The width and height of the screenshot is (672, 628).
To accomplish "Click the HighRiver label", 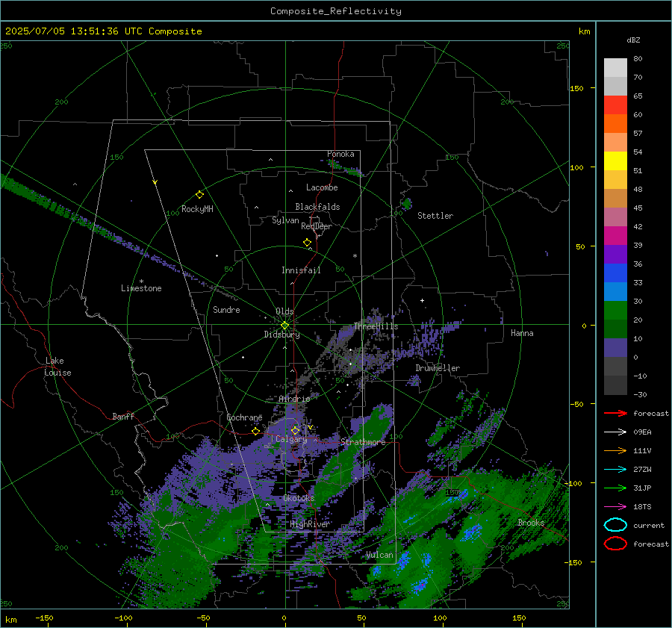I will click(310, 524).
